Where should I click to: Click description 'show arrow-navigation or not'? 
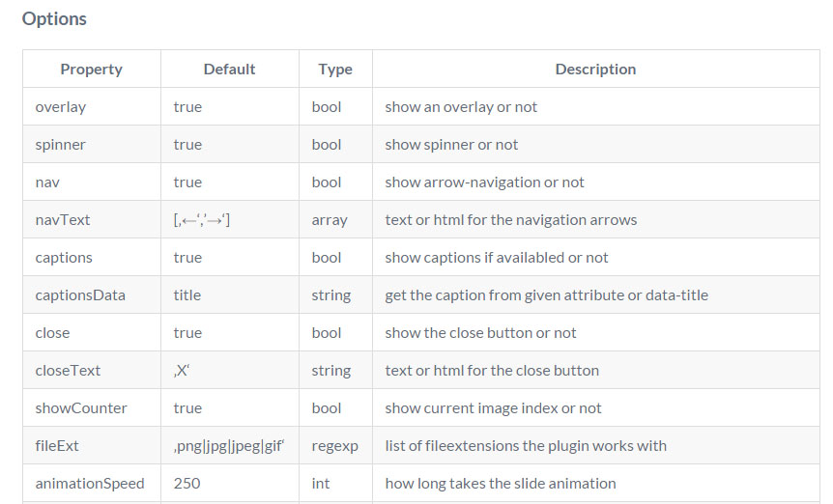pos(484,182)
